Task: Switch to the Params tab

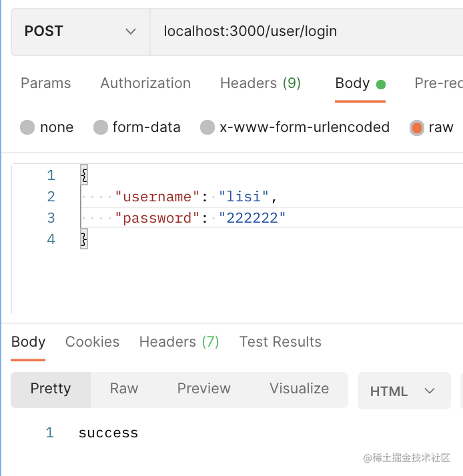Action: click(45, 83)
